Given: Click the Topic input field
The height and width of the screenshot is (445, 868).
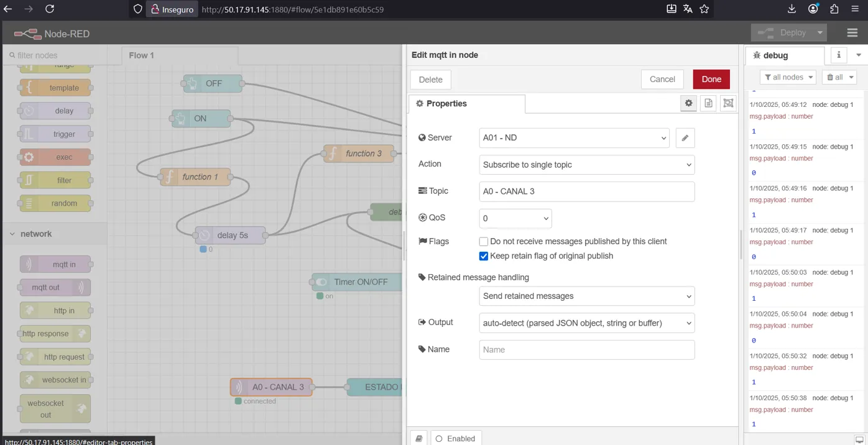Looking at the screenshot, I should [x=586, y=191].
